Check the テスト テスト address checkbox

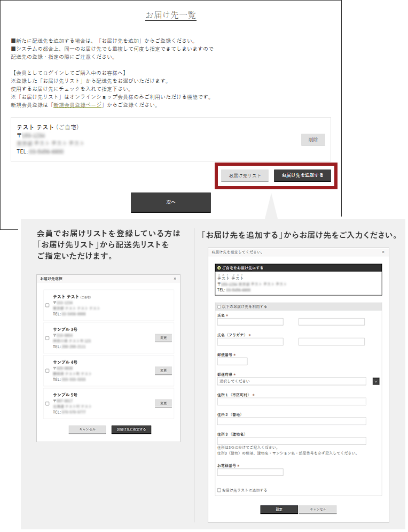[x=48, y=305]
